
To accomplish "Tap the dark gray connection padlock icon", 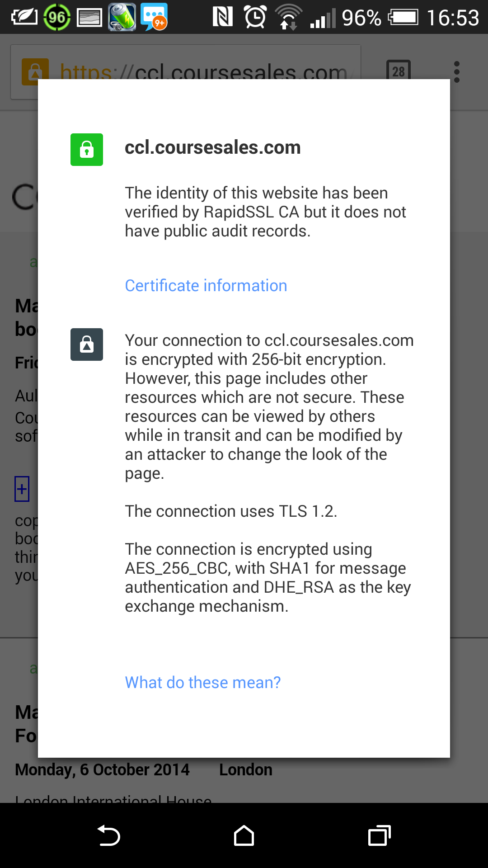I will coord(87,344).
